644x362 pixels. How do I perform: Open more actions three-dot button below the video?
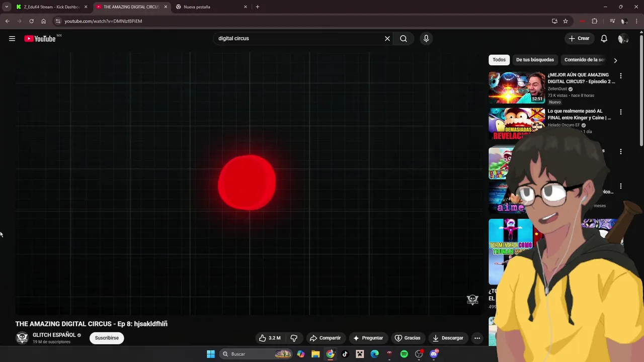[477, 338]
